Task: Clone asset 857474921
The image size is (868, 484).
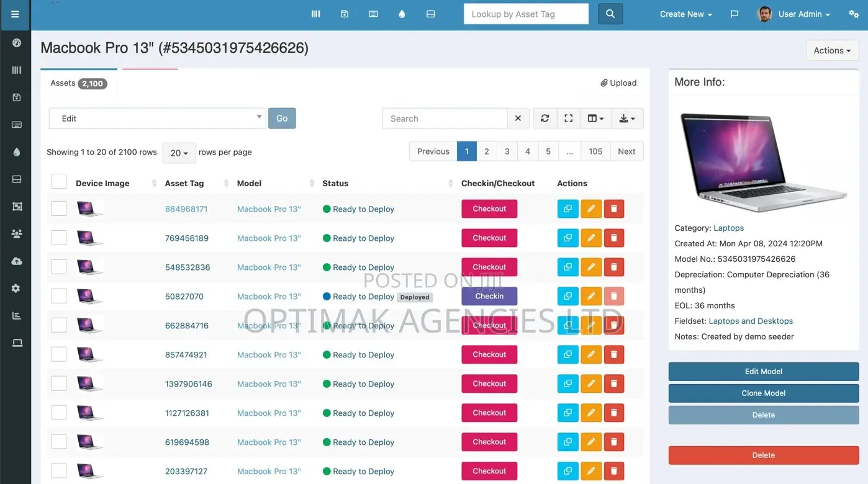Action: (x=567, y=355)
